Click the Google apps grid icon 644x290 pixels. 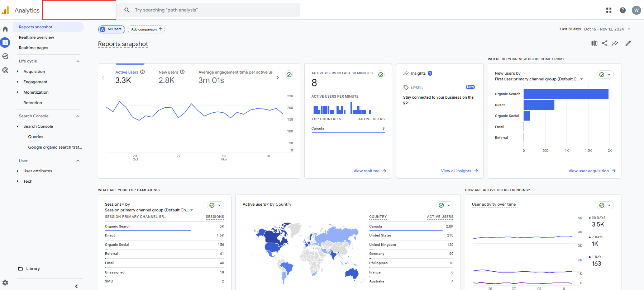(x=609, y=10)
